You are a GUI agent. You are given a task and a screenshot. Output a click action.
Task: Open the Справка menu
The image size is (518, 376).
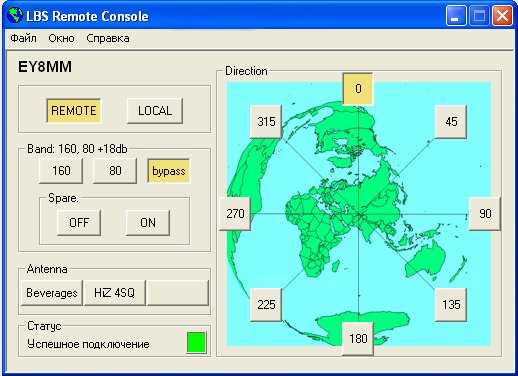pos(108,38)
